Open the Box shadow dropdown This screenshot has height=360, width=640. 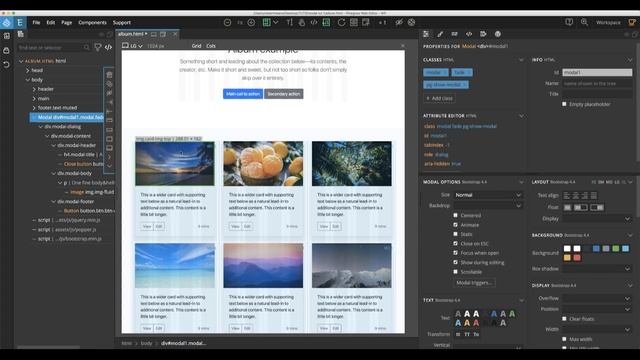pos(597,269)
